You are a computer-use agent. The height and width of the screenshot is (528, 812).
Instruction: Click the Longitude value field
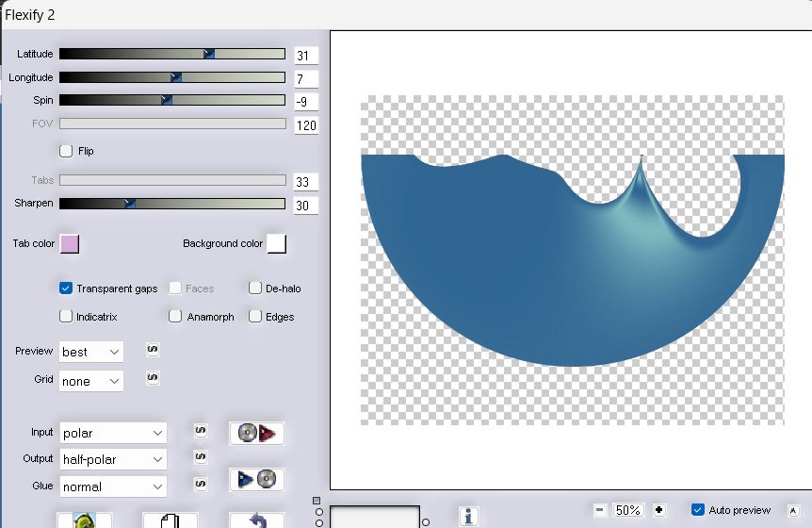[x=305, y=79]
